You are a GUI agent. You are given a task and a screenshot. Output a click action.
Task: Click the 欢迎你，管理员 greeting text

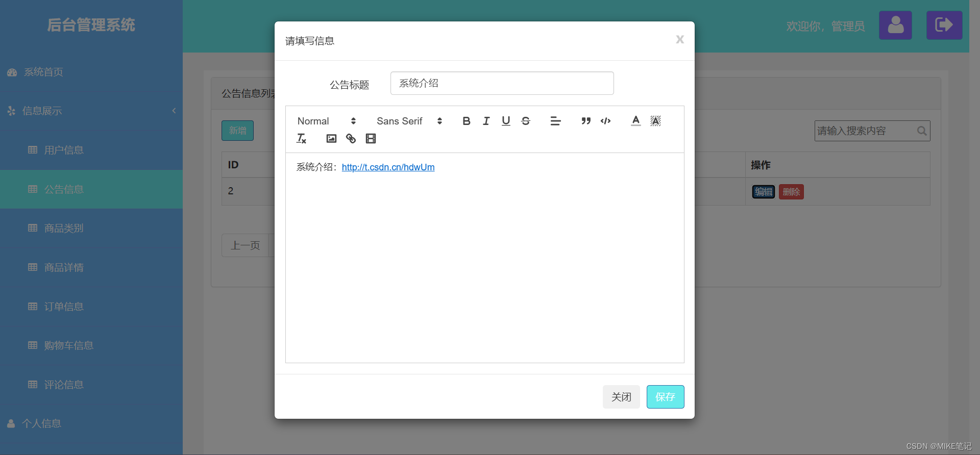click(x=825, y=26)
